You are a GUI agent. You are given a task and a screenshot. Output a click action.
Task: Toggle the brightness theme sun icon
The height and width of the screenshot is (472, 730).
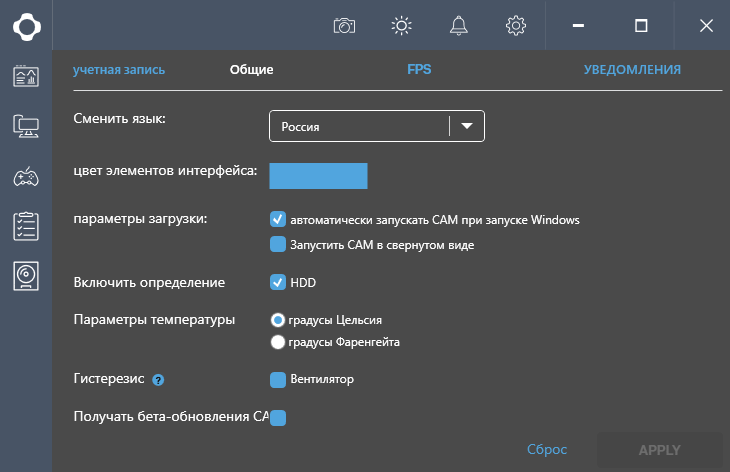click(402, 26)
